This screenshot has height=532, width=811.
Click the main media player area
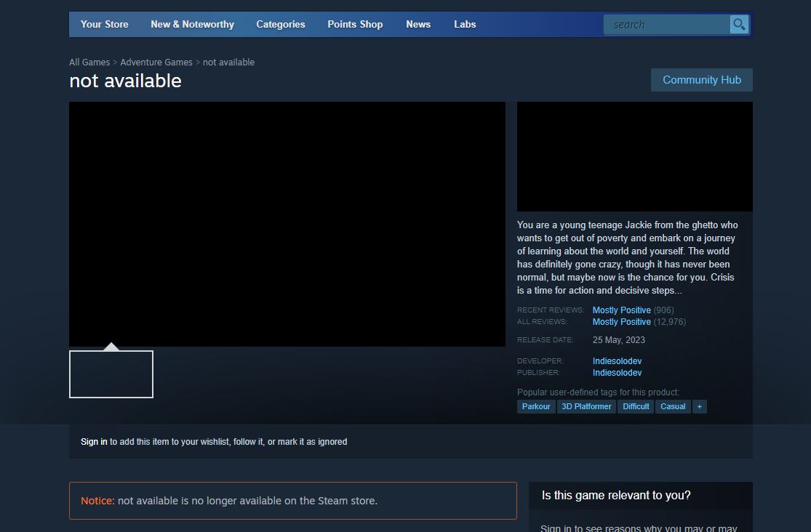287,224
